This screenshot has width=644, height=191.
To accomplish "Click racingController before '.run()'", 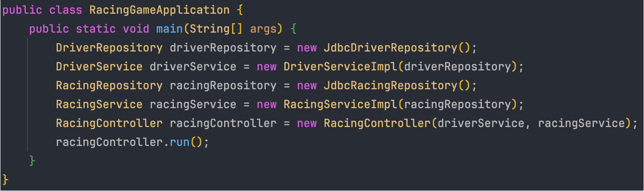I will click(109, 143).
